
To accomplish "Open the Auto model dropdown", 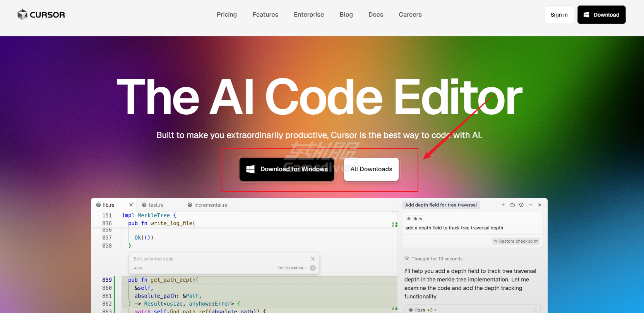I will click(x=140, y=268).
